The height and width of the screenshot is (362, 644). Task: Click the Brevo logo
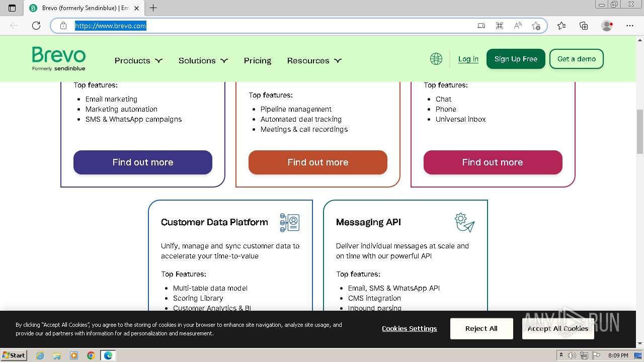[x=59, y=59]
